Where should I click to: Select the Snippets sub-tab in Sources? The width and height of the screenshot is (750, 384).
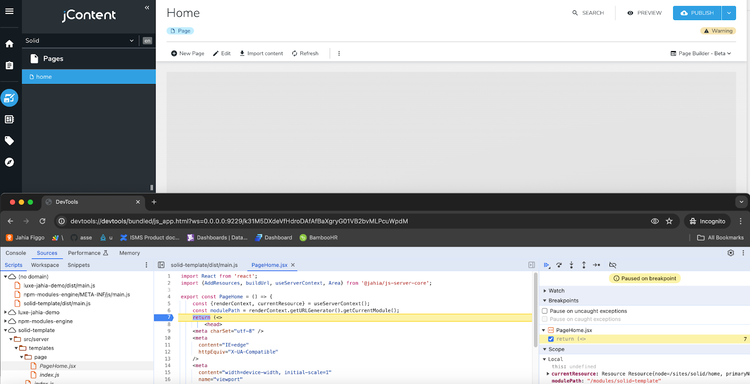coord(78,265)
